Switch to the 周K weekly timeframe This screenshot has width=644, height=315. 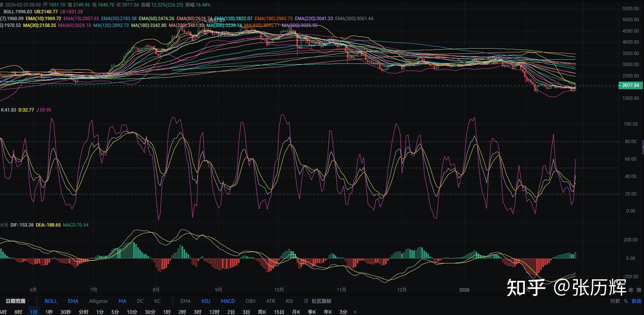pyautogui.click(x=262, y=312)
